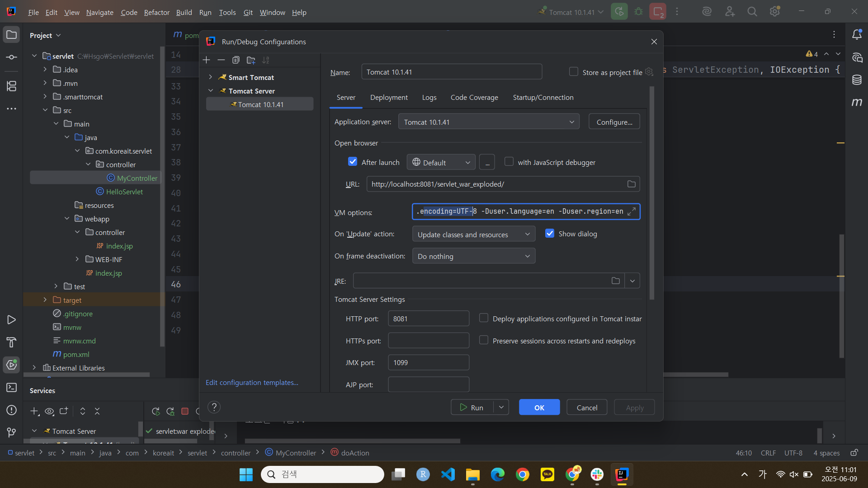Remove selected configuration with minus icon

[x=221, y=60]
